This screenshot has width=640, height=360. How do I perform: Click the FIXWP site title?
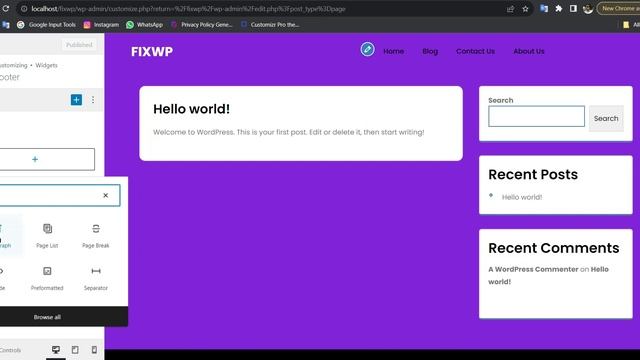(x=152, y=51)
